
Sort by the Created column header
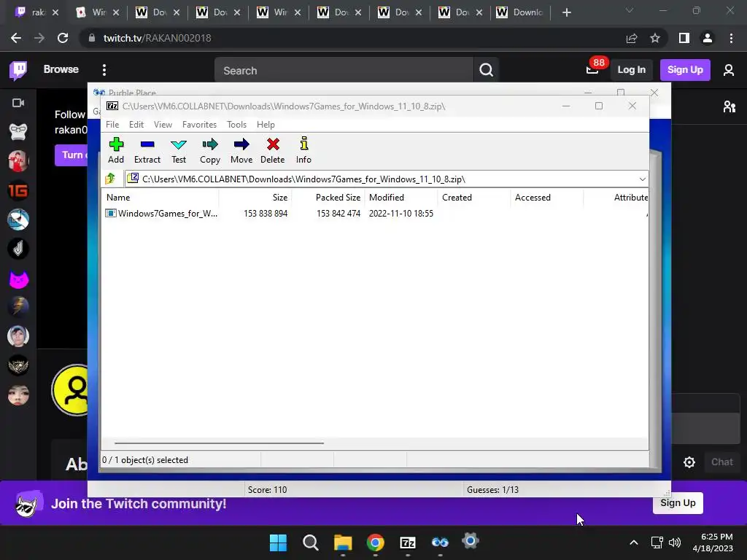click(474, 197)
